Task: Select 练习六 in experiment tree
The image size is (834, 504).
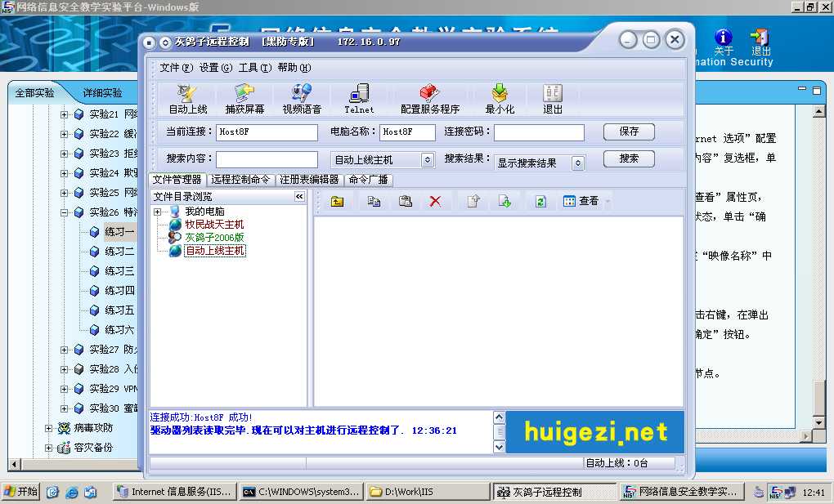Action: coord(119,330)
